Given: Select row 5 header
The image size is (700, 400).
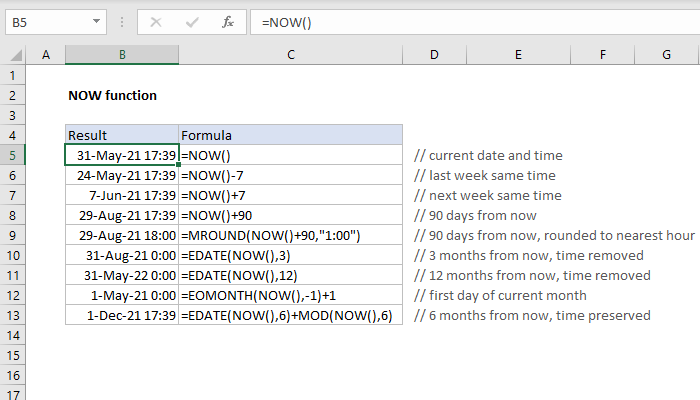Looking at the screenshot, I should click(12, 155).
